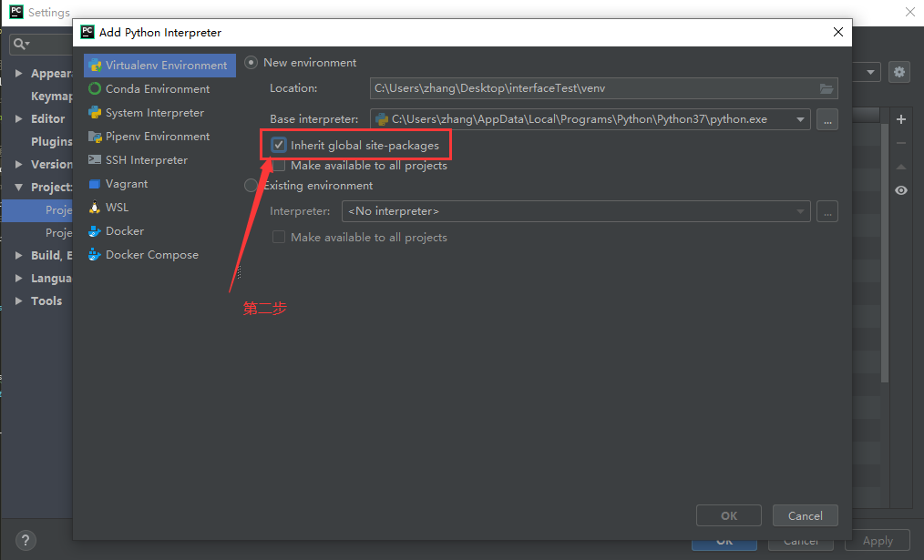Screen dimensions: 924x560
Task: Click the SSH terminal icon
Action: (94, 159)
